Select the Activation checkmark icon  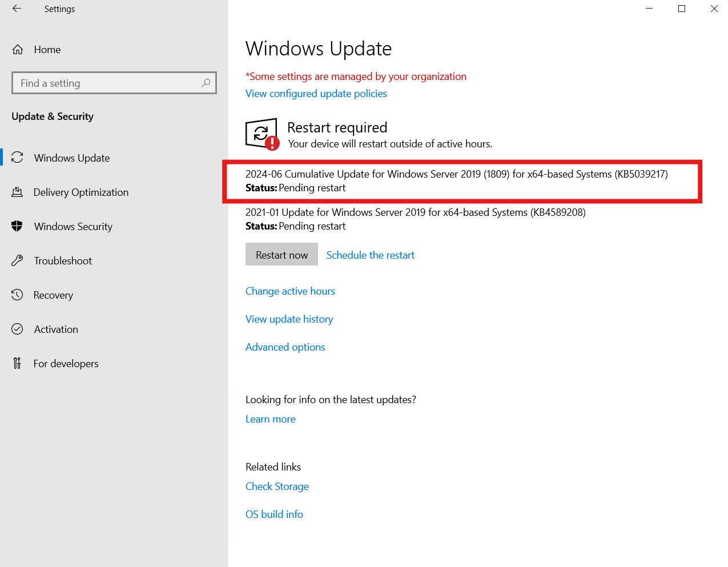(x=17, y=329)
